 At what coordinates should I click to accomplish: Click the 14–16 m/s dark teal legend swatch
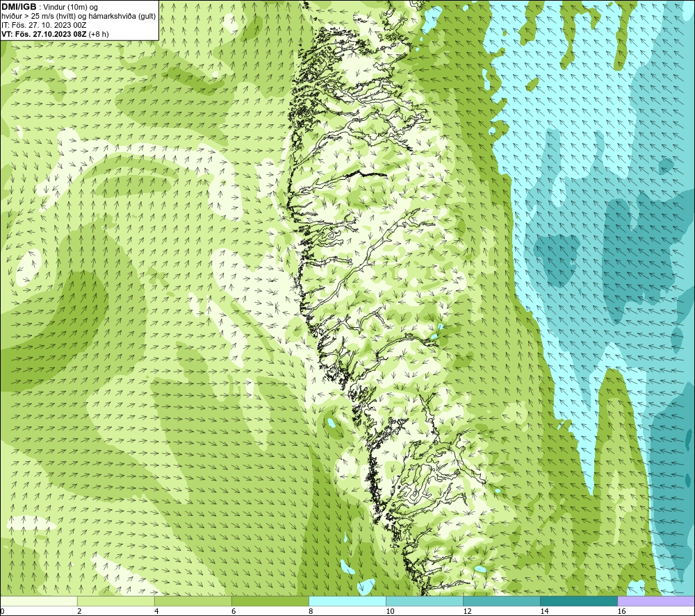click(x=579, y=601)
